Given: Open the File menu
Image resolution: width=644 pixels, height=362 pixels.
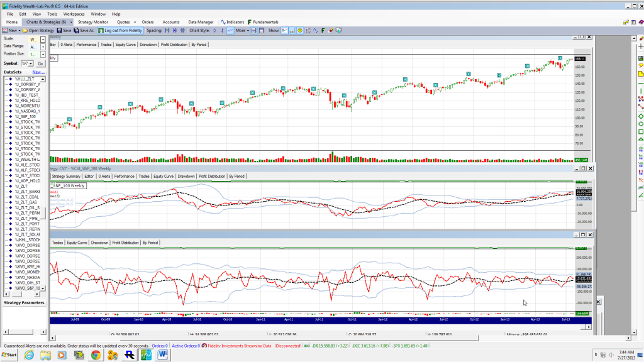Looking at the screenshot, I should point(10,14).
